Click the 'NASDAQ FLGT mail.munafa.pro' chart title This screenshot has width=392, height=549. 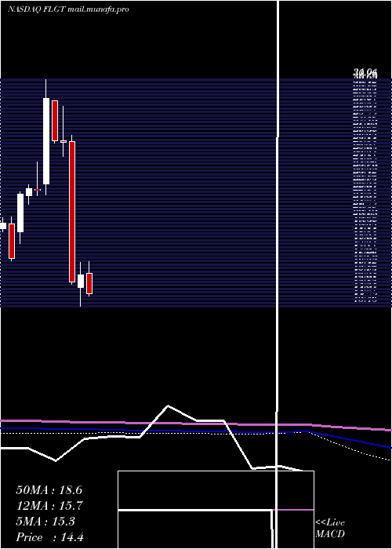click(x=68, y=9)
